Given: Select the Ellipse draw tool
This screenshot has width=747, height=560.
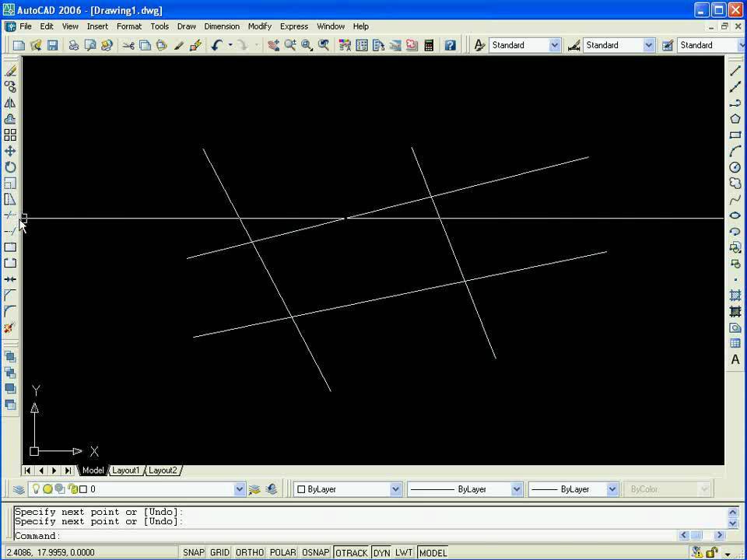Looking at the screenshot, I should (735, 215).
